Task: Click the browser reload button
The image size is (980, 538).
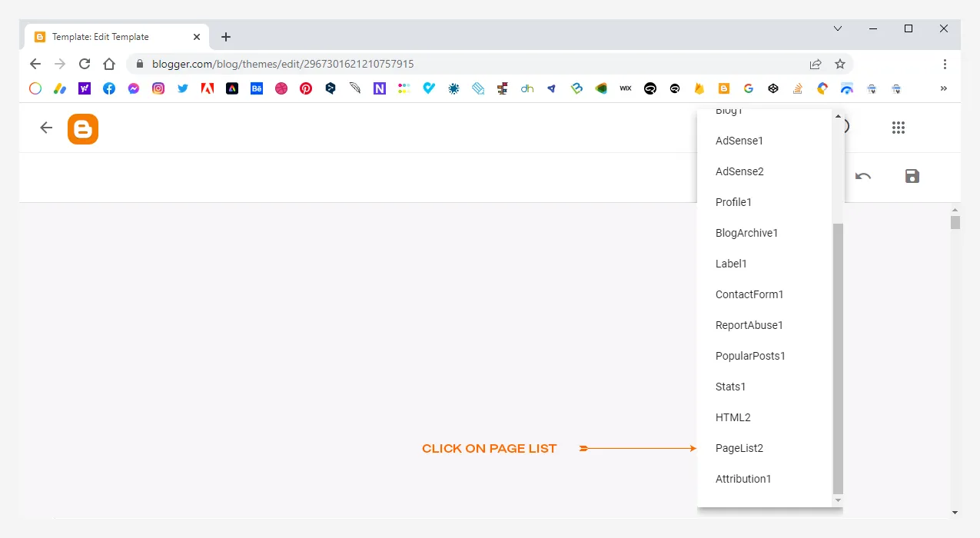Action: (x=85, y=64)
